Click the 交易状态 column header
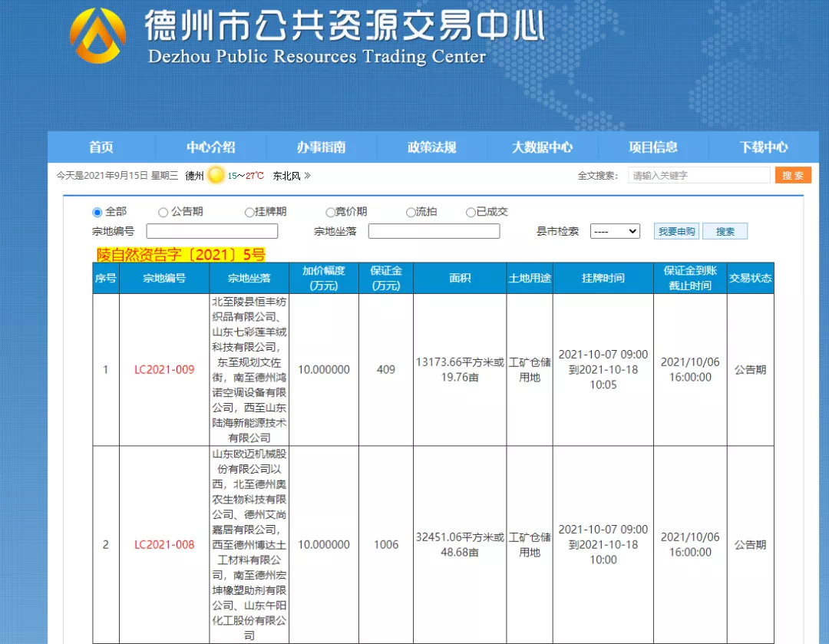Image resolution: width=829 pixels, height=644 pixels. (x=751, y=278)
